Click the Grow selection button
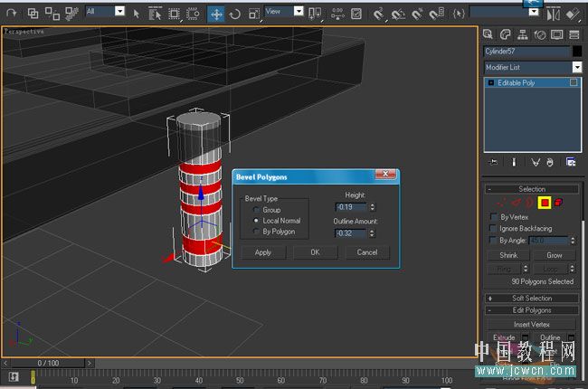The height and width of the screenshot is (389, 588). pos(555,255)
